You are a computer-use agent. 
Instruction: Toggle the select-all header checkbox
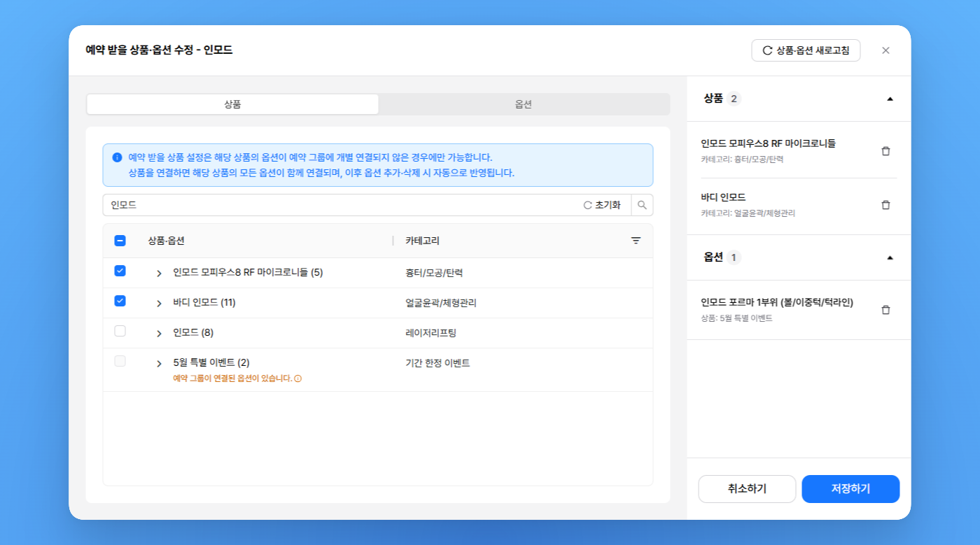click(x=120, y=241)
